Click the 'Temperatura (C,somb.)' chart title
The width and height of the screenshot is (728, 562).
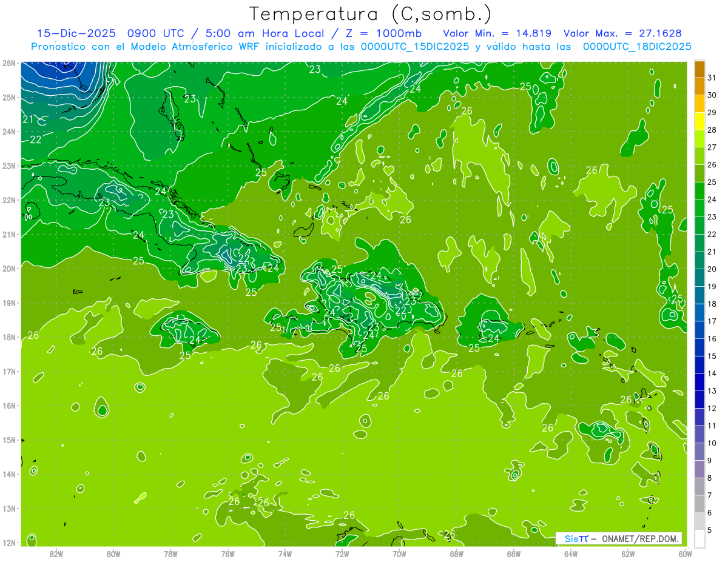click(x=370, y=14)
